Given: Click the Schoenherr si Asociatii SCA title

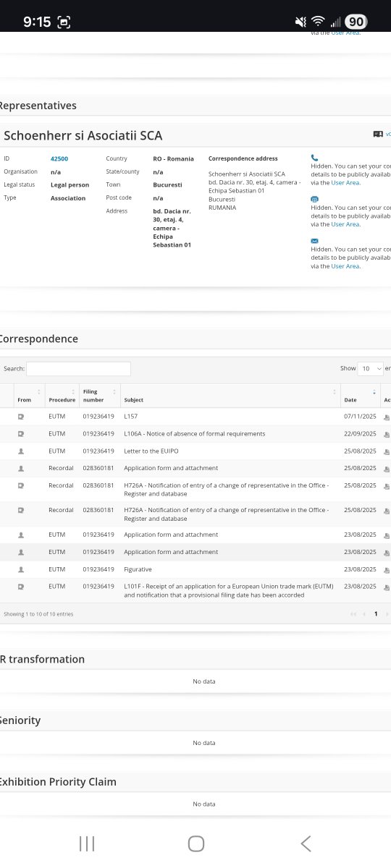Looking at the screenshot, I should pos(83,135).
